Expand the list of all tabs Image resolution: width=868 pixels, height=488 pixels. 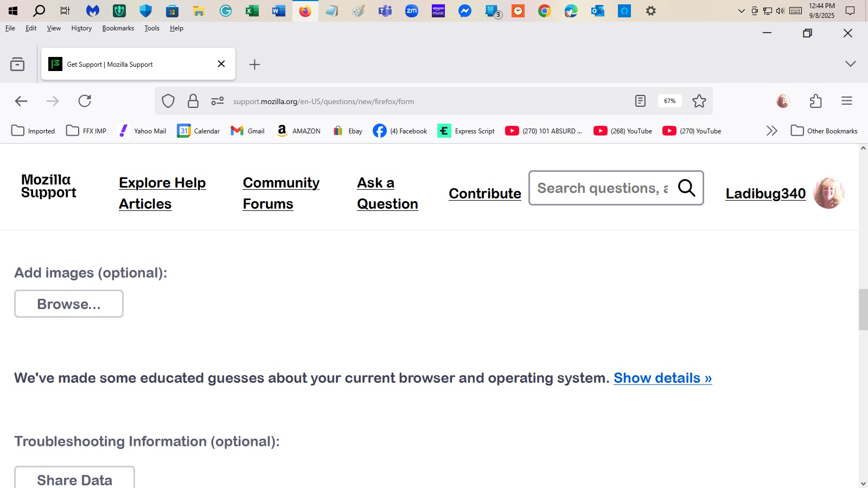(850, 64)
